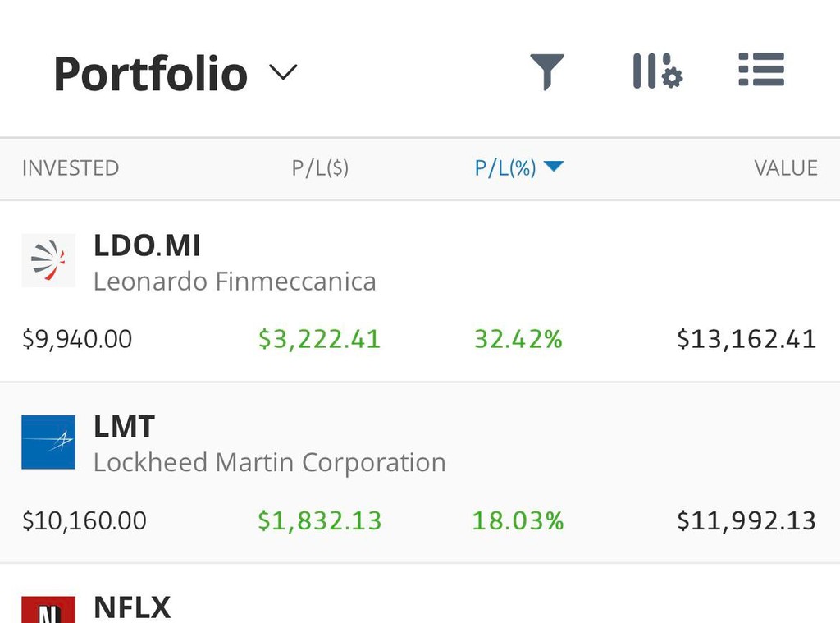Select the Lockheed Martin Corporation name

269,462
